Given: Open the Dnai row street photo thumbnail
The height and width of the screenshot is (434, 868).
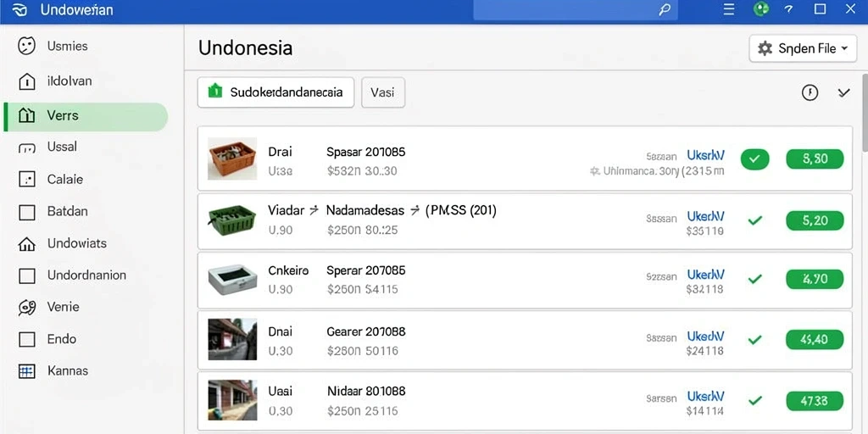Looking at the screenshot, I should click(x=232, y=339).
